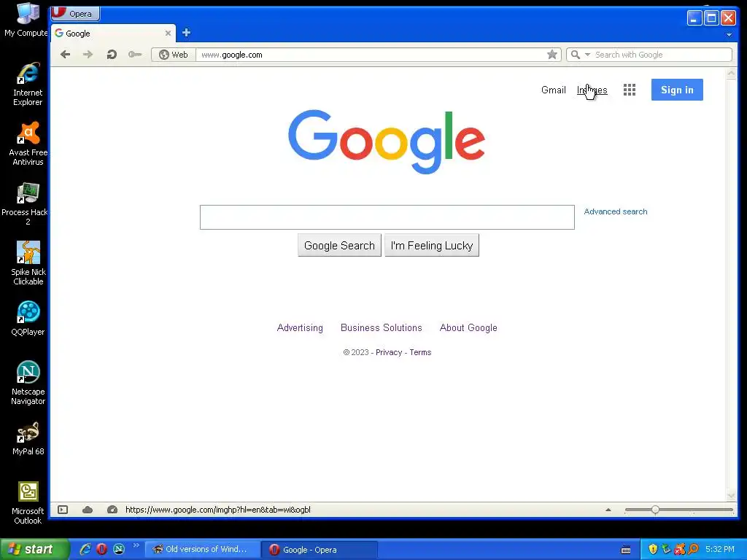Screen dimensions: 747x560
Task: Click the on-screen keyboard tray icon
Action: [626, 550]
